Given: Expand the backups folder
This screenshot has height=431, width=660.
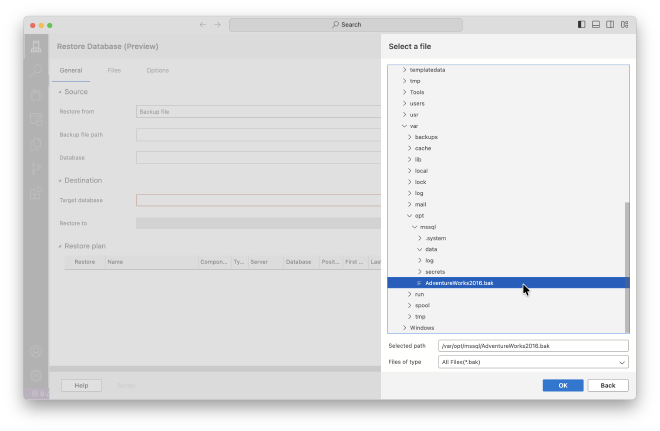Looking at the screenshot, I should (409, 137).
